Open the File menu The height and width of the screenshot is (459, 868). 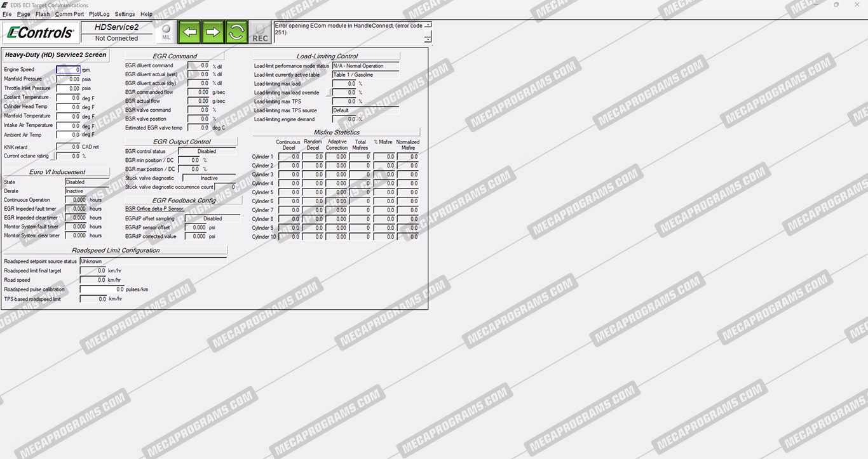coord(7,14)
